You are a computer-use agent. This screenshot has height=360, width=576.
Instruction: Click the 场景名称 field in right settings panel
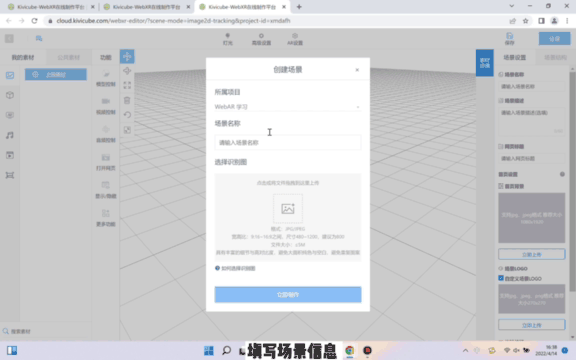coord(532,86)
